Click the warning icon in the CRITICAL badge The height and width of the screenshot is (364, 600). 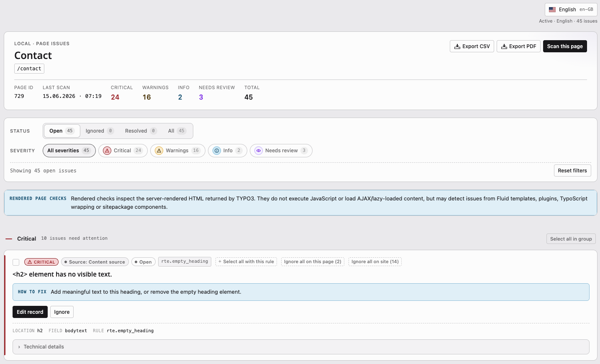[x=30, y=262]
